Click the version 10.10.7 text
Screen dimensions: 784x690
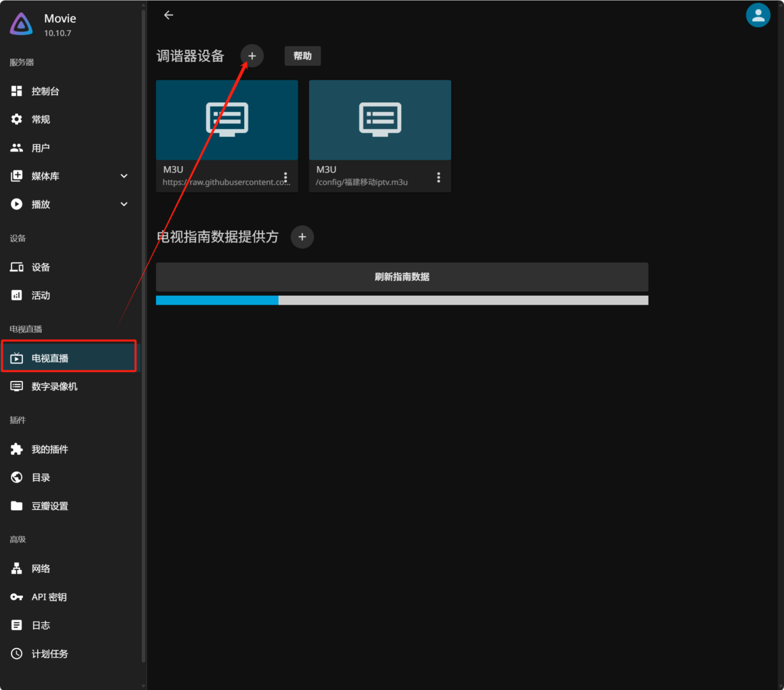point(58,33)
